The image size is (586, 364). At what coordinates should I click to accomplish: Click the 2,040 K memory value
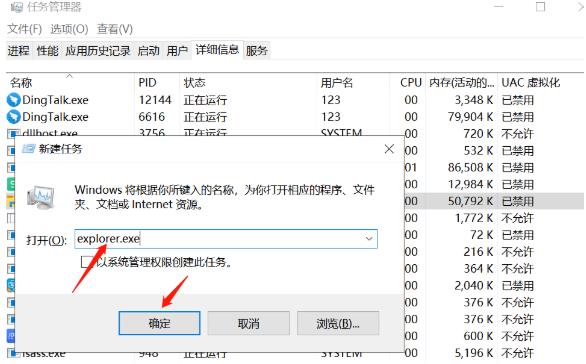pos(474,286)
